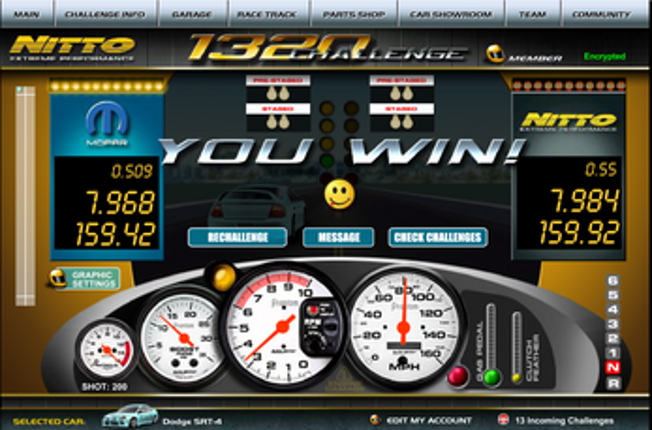Click the YOU WIN! banner
The width and height of the screenshot is (652, 430).
point(342,151)
